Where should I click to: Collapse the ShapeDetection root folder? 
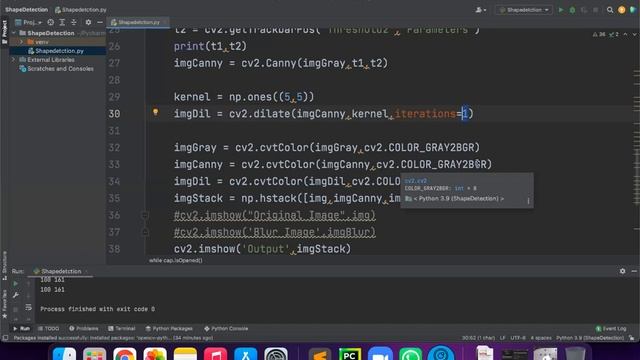point(14,33)
